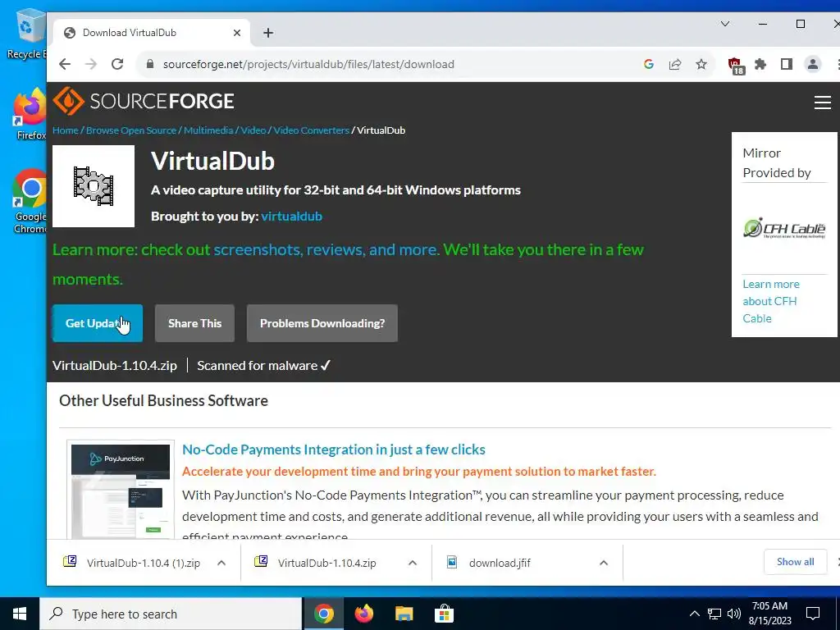Click Chrome icon in taskbar
The width and height of the screenshot is (840, 630).
coord(323,614)
